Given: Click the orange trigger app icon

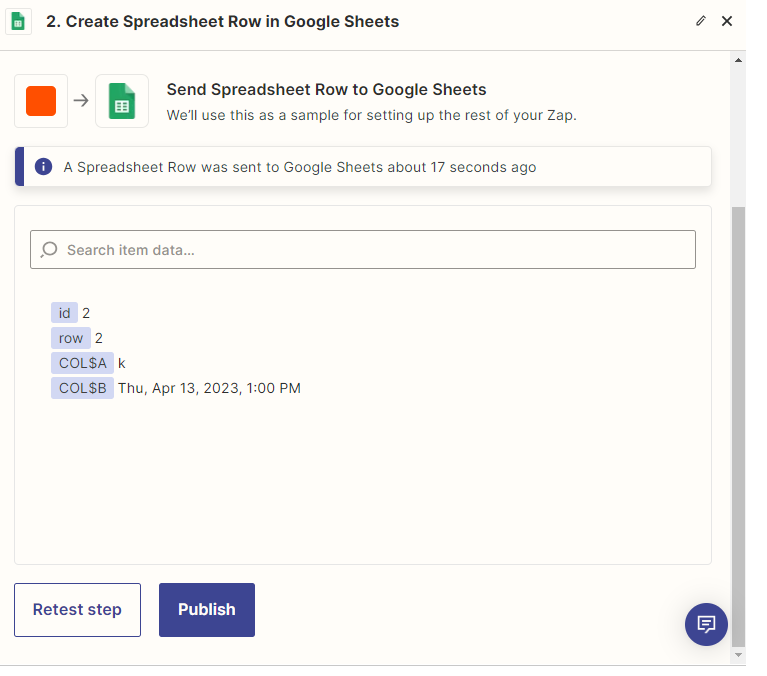Looking at the screenshot, I should [x=41, y=101].
